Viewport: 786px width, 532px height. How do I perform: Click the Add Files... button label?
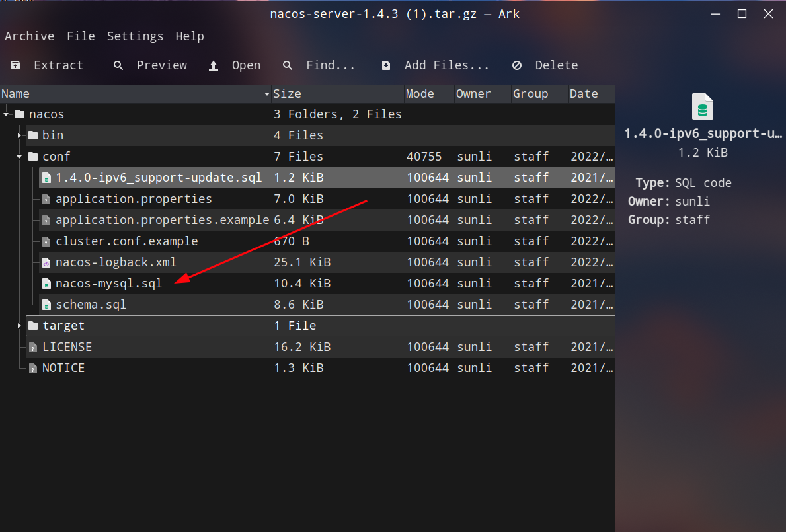click(x=447, y=65)
